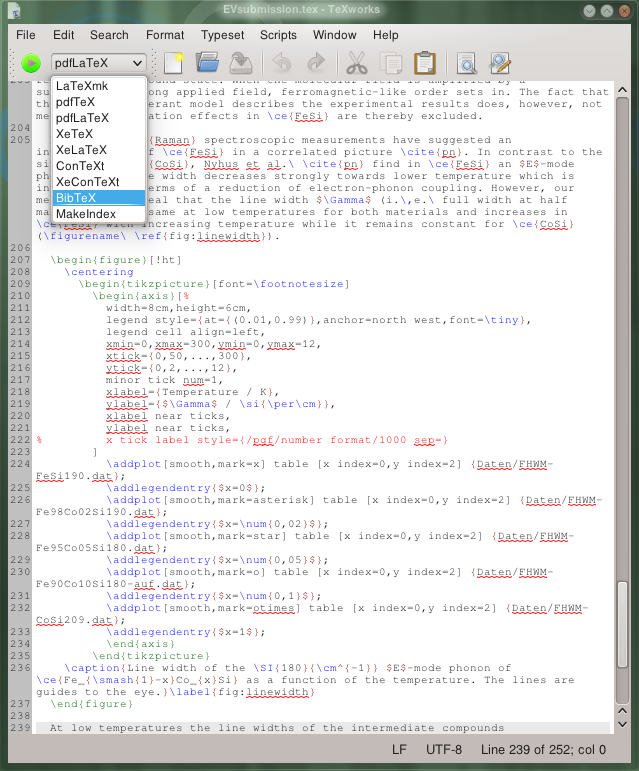This screenshot has width=639, height=771.
Task: Click the TeXworks window icon in title bar
Action: pyautogui.click(x=16, y=10)
